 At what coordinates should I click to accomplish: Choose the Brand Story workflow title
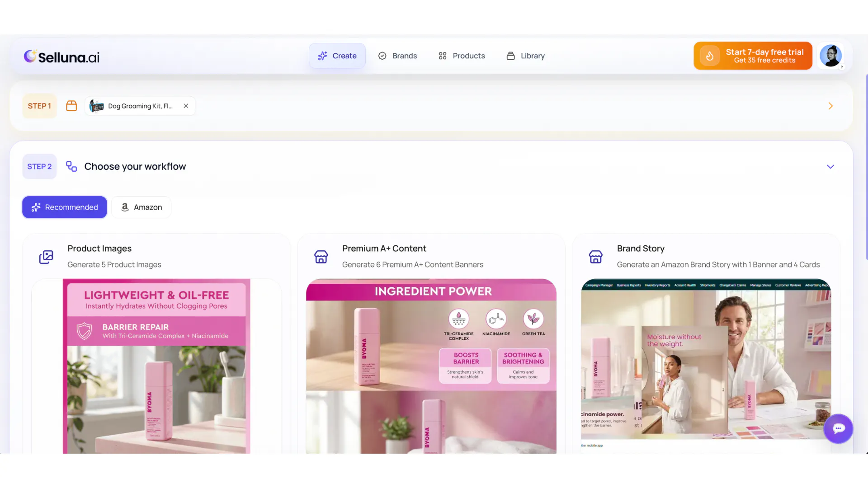[641, 249]
